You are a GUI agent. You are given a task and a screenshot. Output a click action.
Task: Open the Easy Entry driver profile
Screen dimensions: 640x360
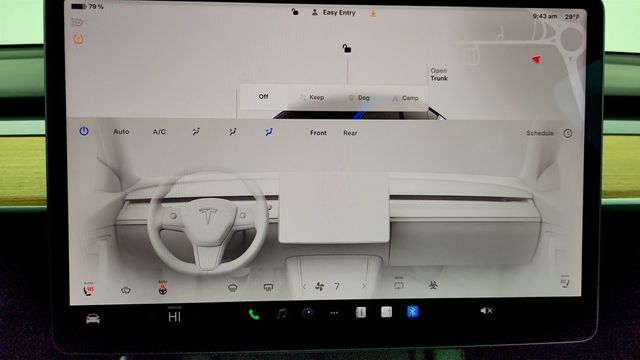334,13
